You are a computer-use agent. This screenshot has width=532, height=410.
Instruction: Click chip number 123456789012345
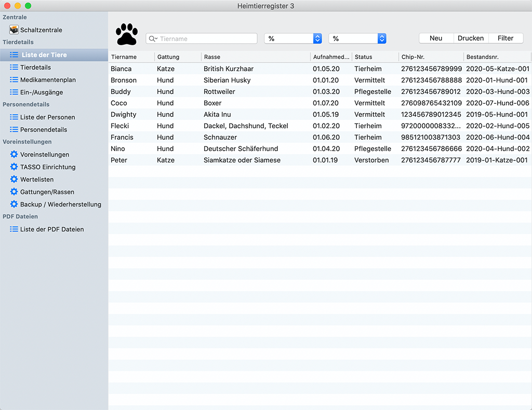click(x=431, y=115)
